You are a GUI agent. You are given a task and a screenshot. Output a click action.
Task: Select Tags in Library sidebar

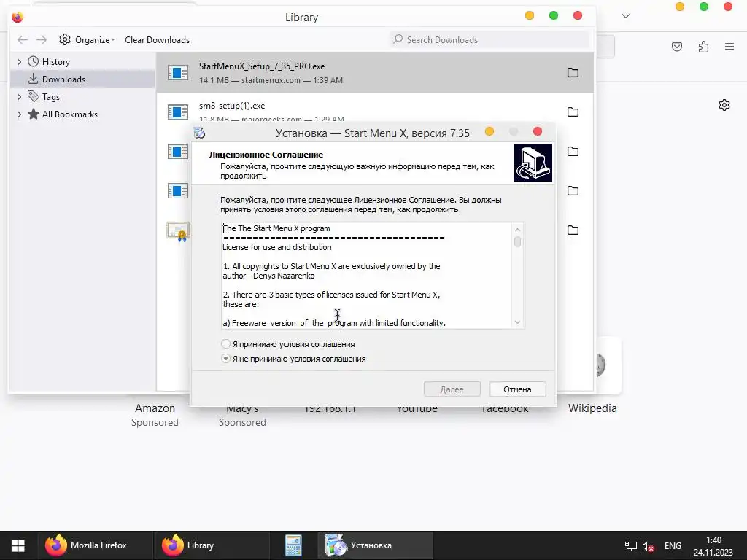point(50,97)
